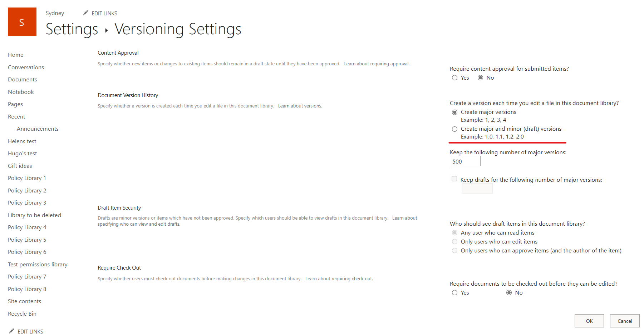Click the drafts number input field
644x336 pixels.
477,189
